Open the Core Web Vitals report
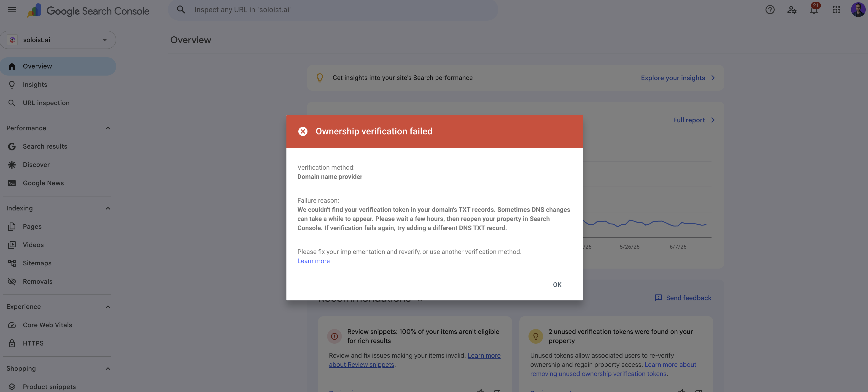This screenshot has width=868, height=392. [x=47, y=325]
